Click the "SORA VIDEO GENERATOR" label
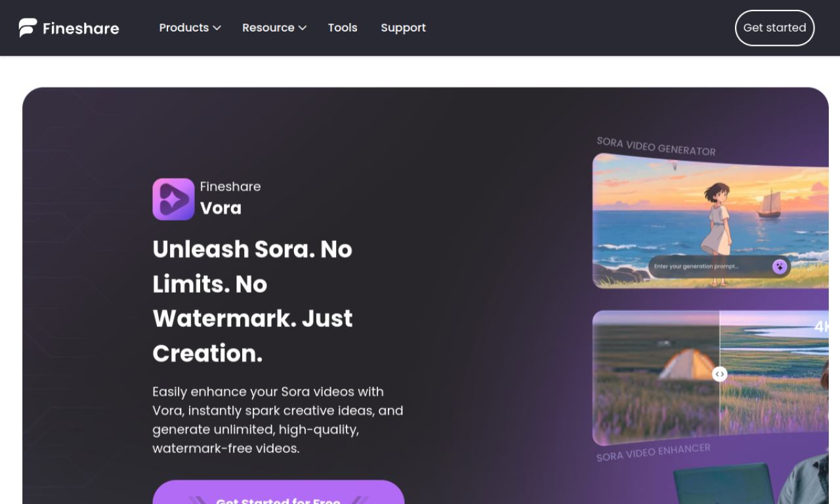840x504 pixels. (x=656, y=146)
